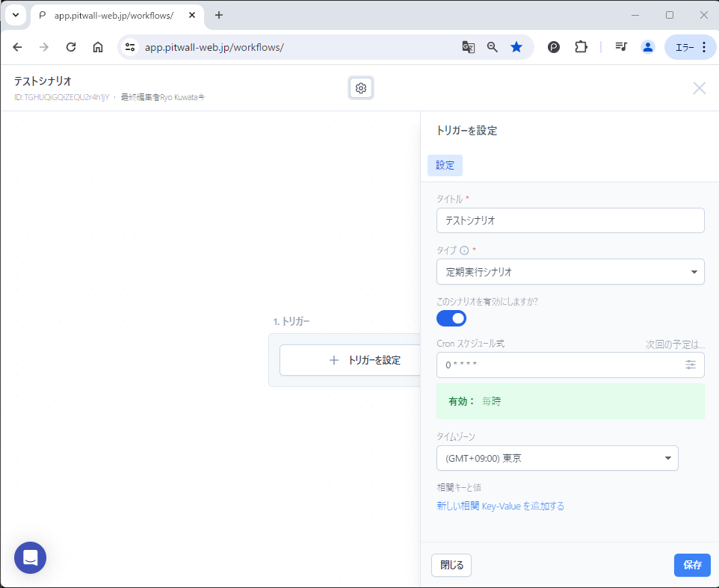Click the Cron schedule builder sliders icon
The width and height of the screenshot is (719, 588).
coord(691,365)
